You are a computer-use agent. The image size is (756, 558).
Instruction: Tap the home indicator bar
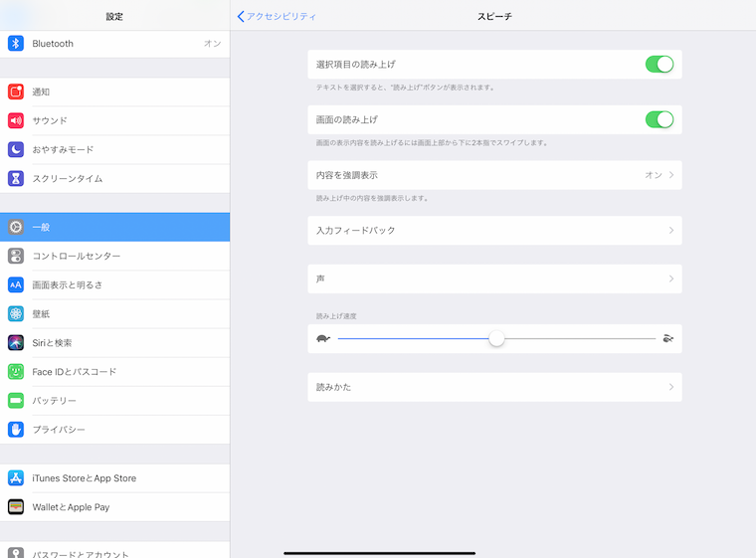click(x=379, y=553)
